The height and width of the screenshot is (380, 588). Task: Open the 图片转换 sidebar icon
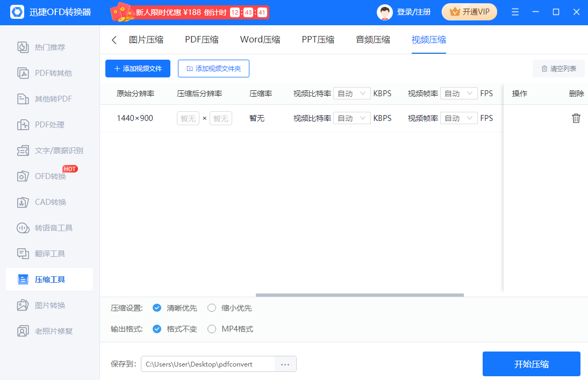click(23, 305)
